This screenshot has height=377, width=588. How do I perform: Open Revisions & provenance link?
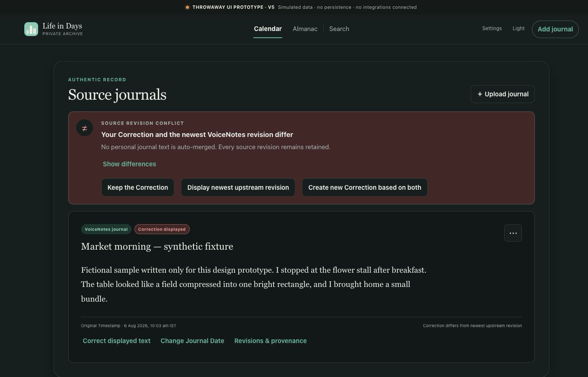[x=271, y=341]
